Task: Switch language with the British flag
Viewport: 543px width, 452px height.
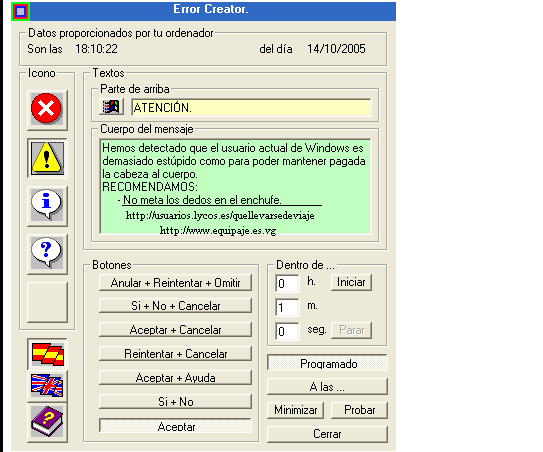Action: [x=47, y=386]
